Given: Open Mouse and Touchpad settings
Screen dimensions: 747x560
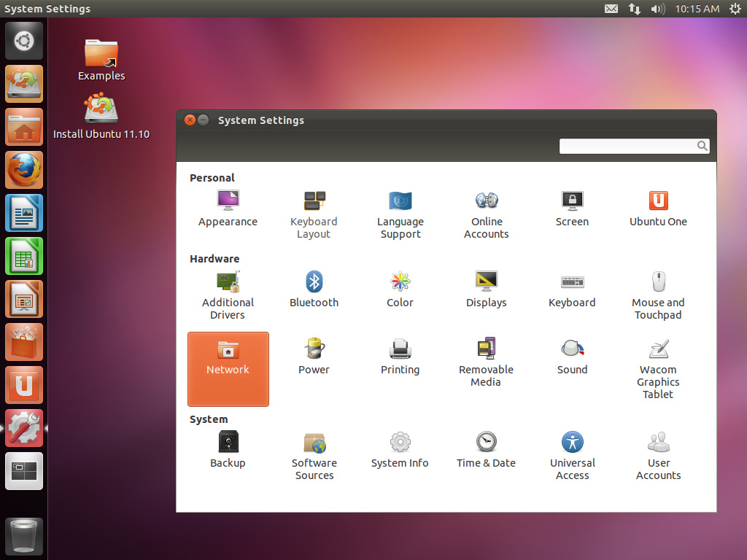Looking at the screenshot, I should 659,295.
